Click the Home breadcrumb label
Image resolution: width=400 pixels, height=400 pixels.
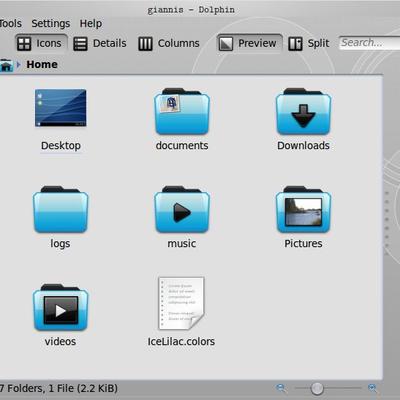[x=42, y=64]
